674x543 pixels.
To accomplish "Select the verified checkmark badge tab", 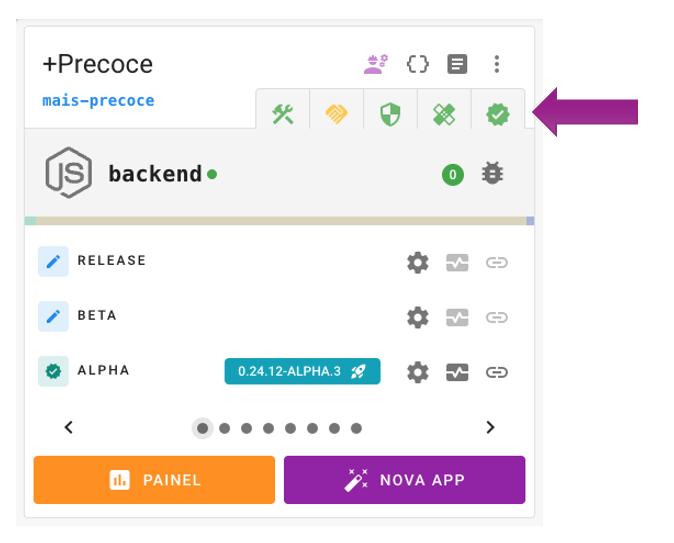I will pos(498,114).
